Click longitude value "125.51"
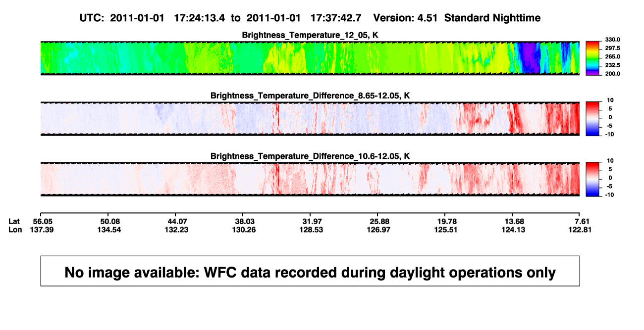Screen dimensions: 644x330 click(x=446, y=230)
